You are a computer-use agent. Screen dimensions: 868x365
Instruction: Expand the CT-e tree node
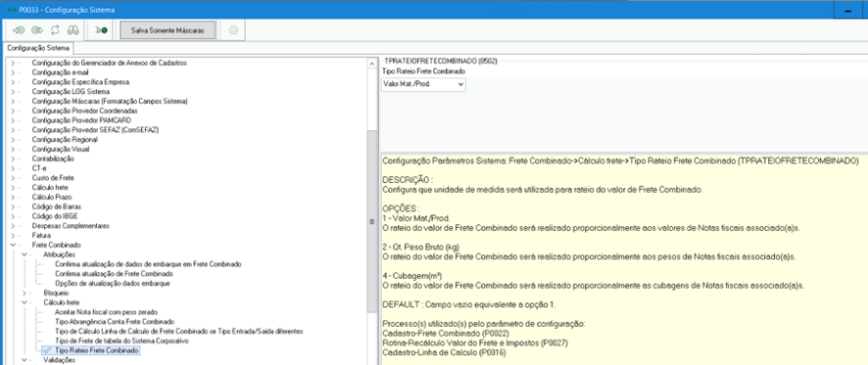coord(13,168)
